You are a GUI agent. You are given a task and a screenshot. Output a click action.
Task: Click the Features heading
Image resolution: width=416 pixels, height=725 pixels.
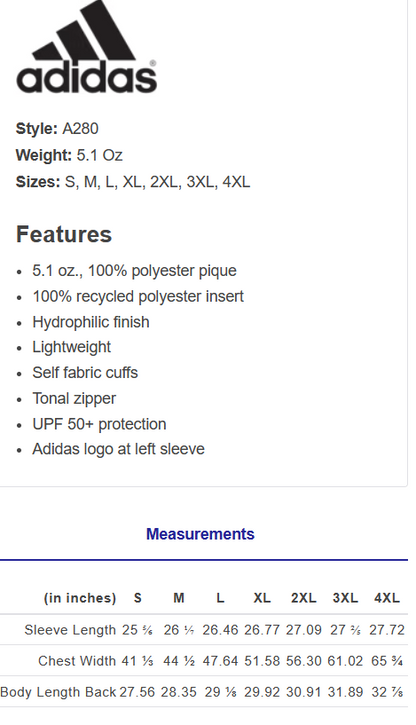[64, 234]
